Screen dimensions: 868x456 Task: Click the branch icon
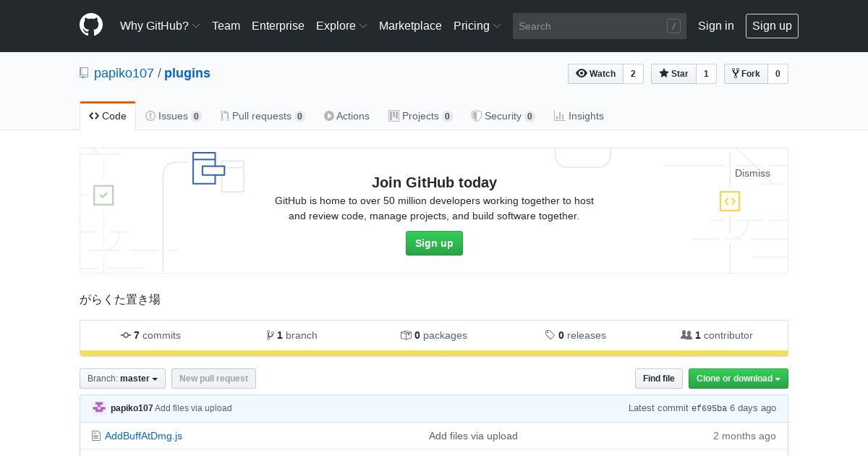click(x=270, y=335)
